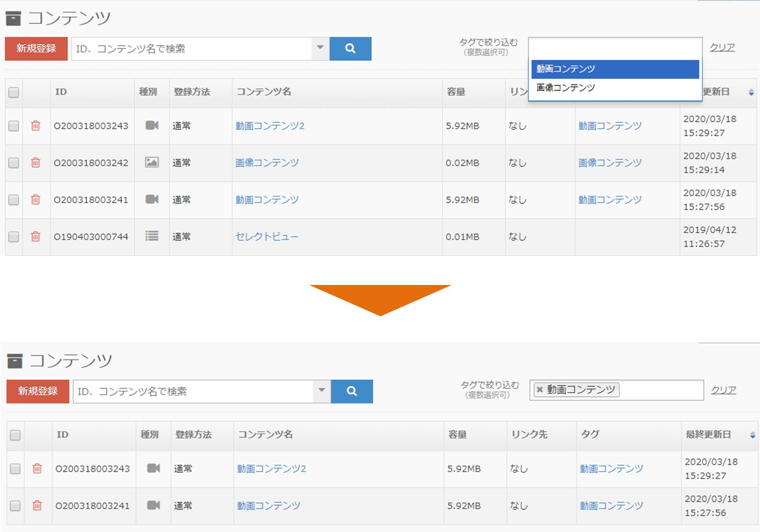
Task: Select 画像コンテンツ in the tag dropdown list
Action: [615, 88]
